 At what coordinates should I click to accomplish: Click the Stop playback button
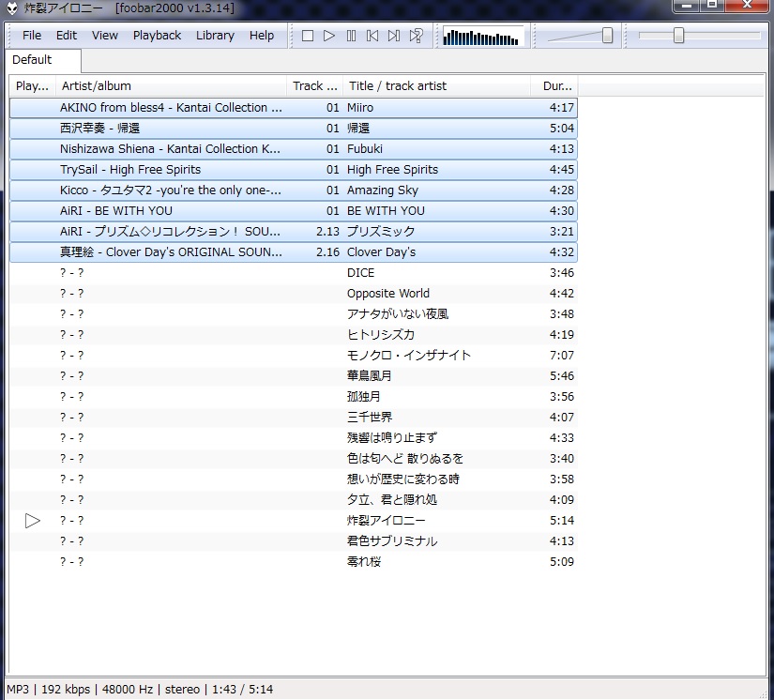click(308, 36)
